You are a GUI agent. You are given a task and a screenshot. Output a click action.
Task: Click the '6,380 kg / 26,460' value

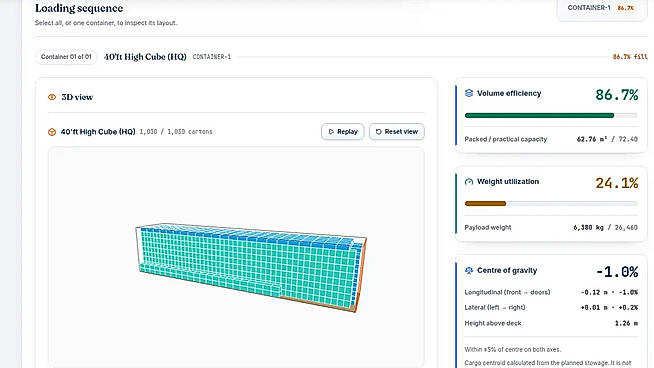(605, 227)
